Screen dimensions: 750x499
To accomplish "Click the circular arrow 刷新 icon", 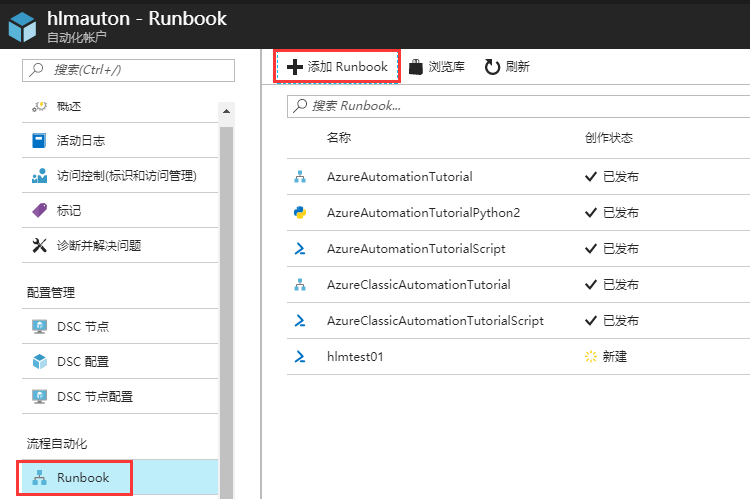I will (x=492, y=67).
